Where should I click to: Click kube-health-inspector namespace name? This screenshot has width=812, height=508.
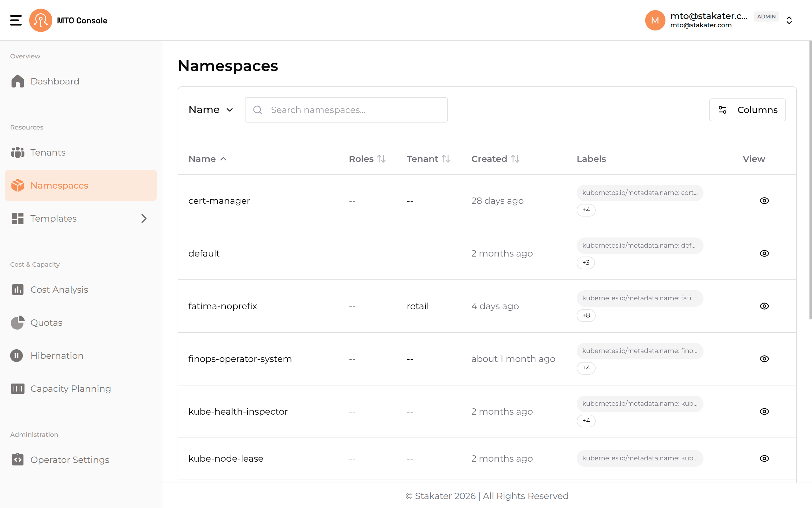pos(238,411)
